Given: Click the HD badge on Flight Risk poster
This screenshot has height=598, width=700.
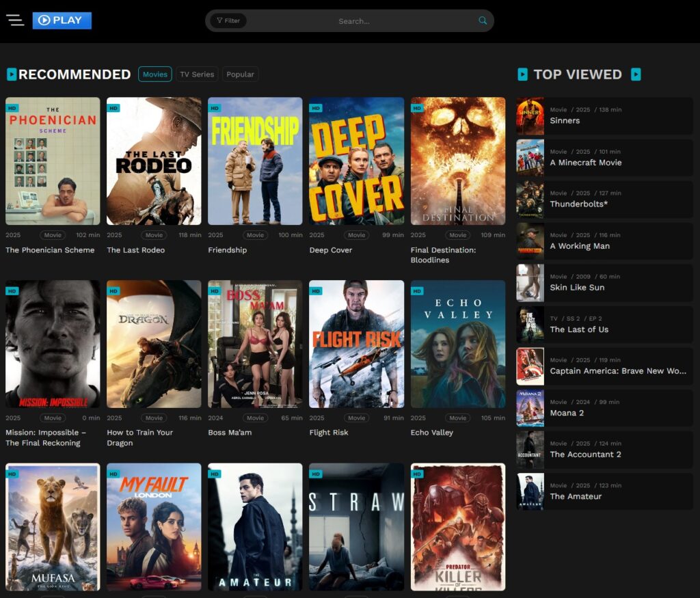Looking at the screenshot, I should pos(315,291).
